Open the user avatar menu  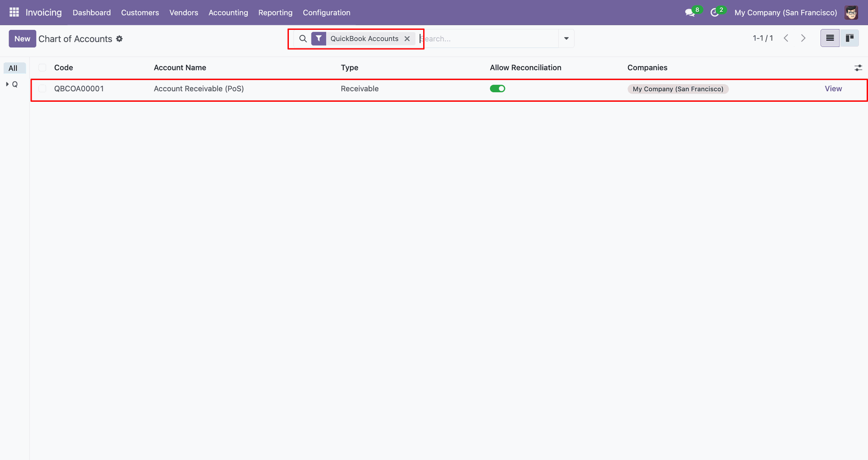pyautogui.click(x=851, y=13)
